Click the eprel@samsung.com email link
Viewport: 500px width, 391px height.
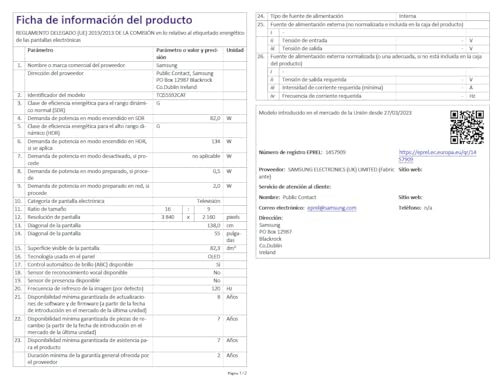[332, 208]
